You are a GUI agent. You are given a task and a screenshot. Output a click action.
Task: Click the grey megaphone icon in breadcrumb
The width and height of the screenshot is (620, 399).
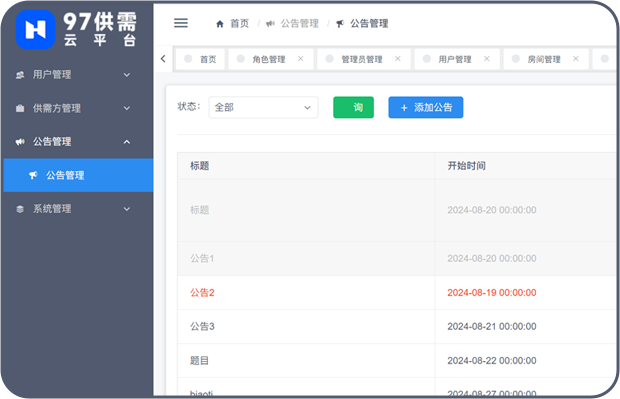pos(270,24)
